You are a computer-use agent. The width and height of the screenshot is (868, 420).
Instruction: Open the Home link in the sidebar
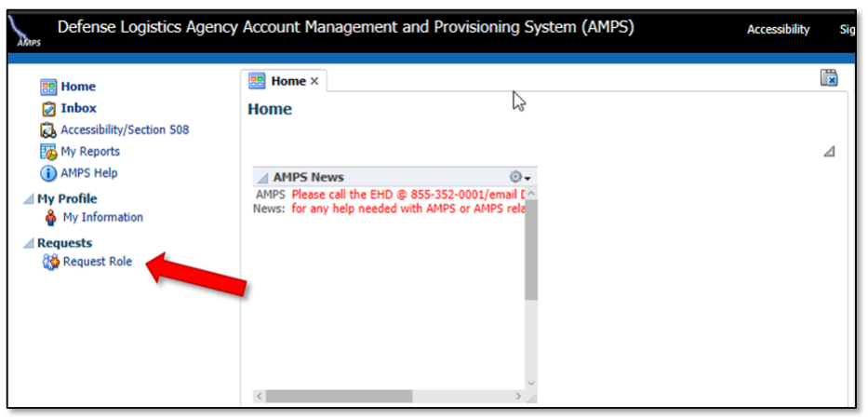pos(78,87)
